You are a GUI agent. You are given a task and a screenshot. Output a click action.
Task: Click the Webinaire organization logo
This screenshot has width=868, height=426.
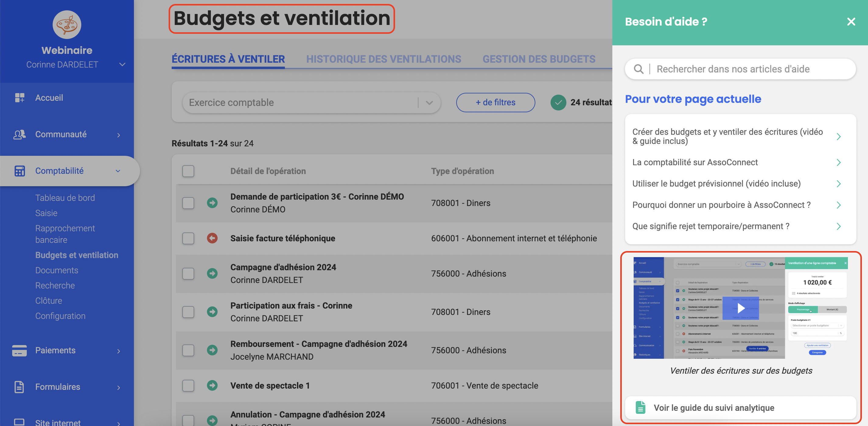(67, 25)
